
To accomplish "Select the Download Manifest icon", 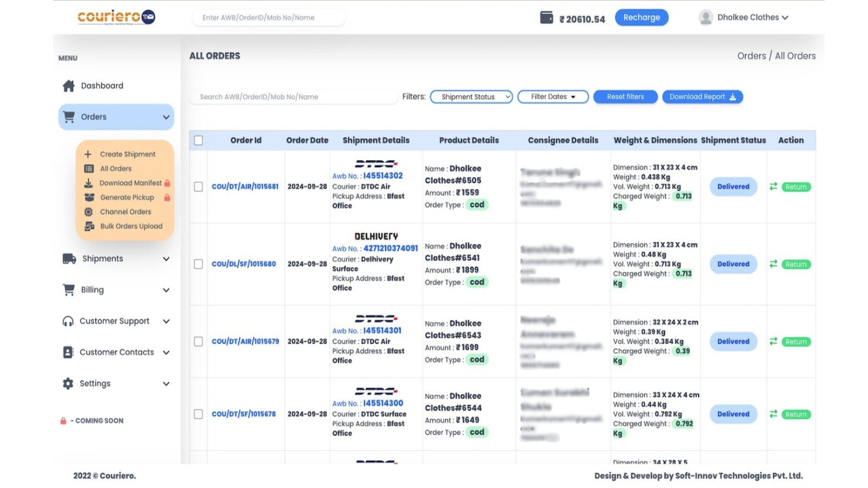I will coord(88,183).
